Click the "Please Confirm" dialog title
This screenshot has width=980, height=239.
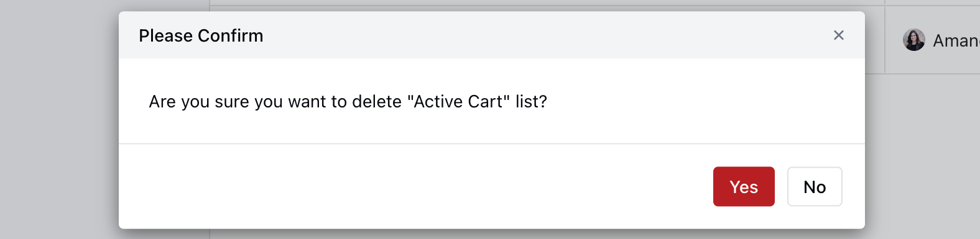pyautogui.click(x=201, y=35)
